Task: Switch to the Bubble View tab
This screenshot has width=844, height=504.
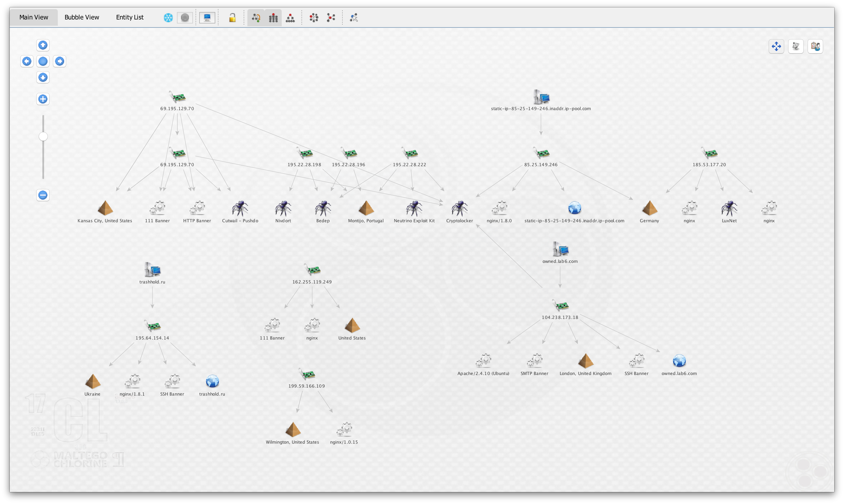Action: [x=82, y=17]
